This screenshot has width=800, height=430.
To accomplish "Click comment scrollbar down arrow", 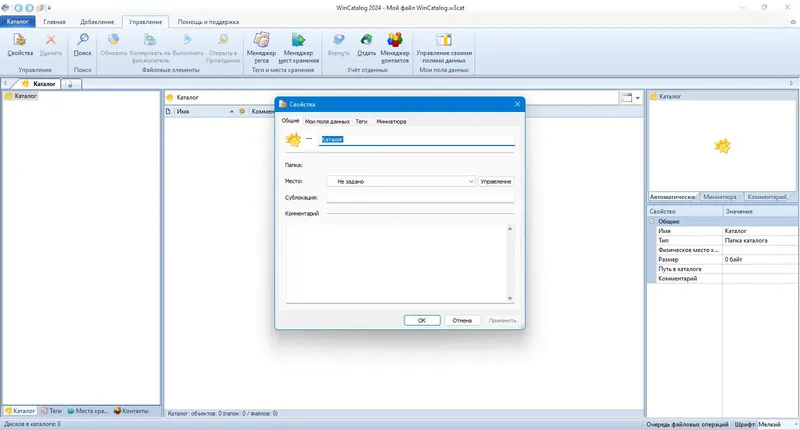I will click(x=510, y=298).
